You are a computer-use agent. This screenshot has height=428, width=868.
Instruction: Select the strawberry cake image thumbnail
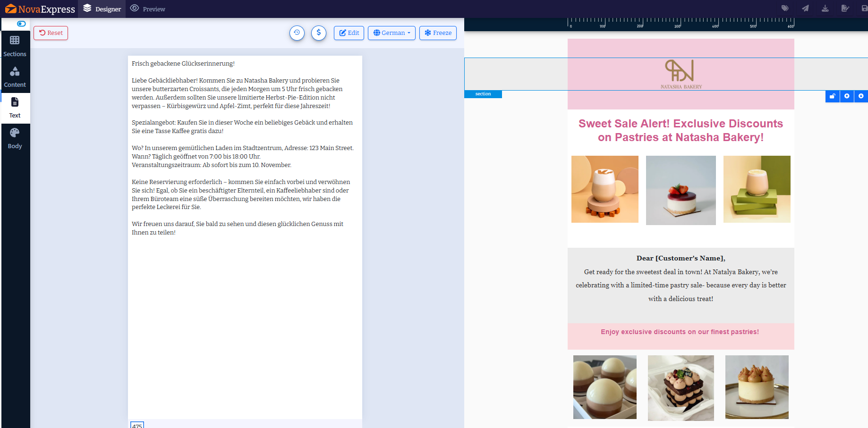click(x=681, y=190)
